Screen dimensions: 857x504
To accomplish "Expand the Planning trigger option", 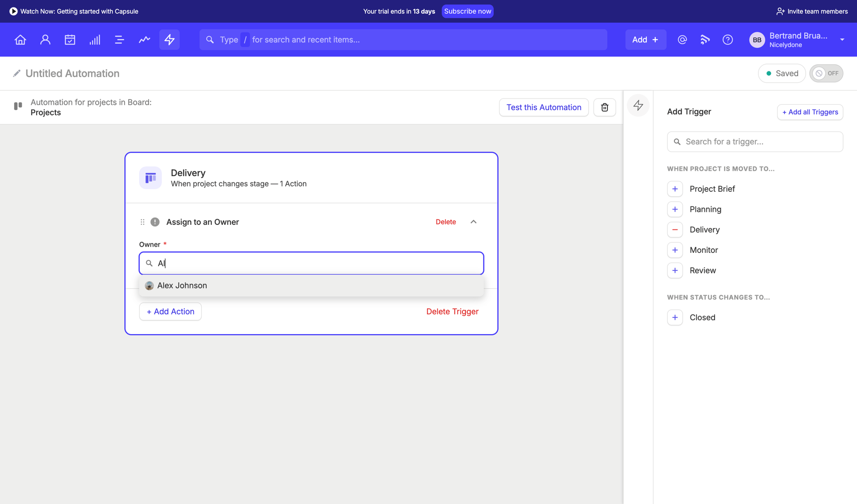I will click(x=675, y=209).
